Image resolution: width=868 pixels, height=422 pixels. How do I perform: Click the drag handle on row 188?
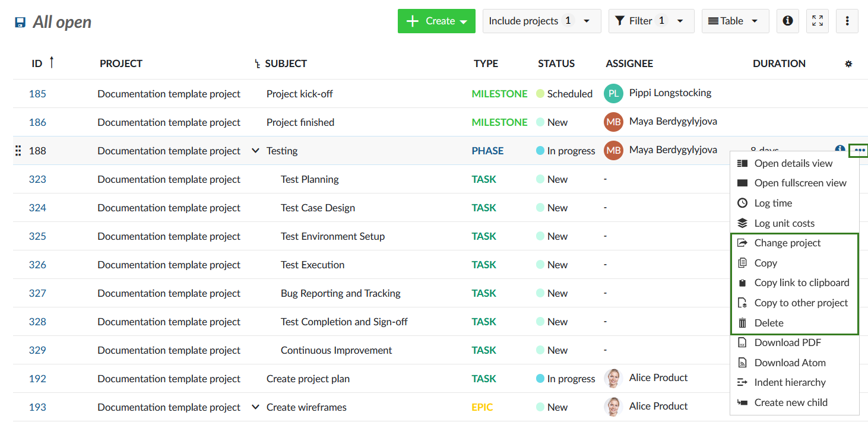[x=18, y=151]
